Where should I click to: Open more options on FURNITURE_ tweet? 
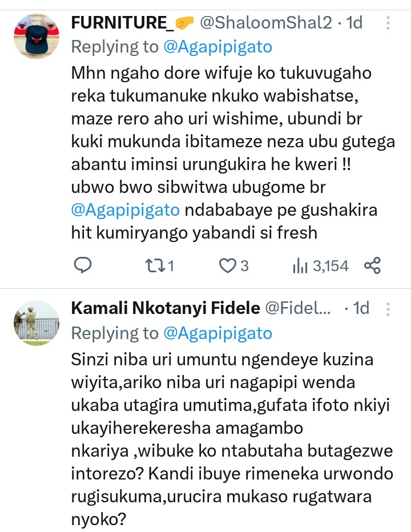pos(388,23)
